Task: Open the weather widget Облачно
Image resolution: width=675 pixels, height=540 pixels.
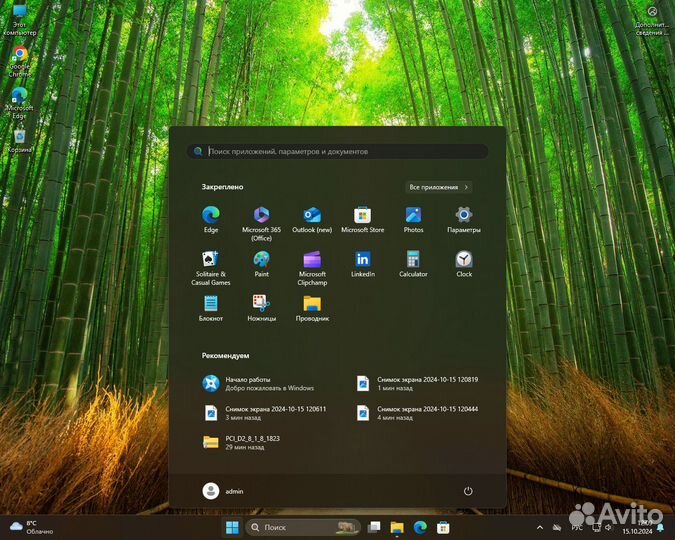Action: [x=31, y=527]
